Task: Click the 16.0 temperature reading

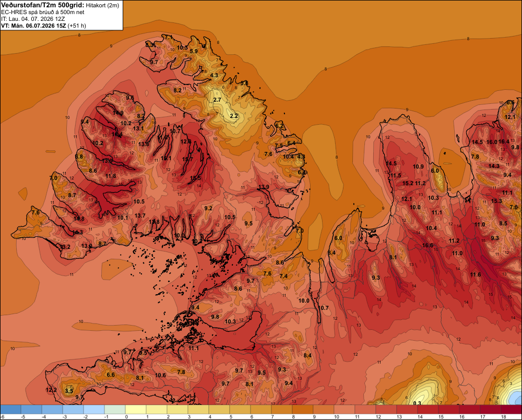Action: click(492, 142)
